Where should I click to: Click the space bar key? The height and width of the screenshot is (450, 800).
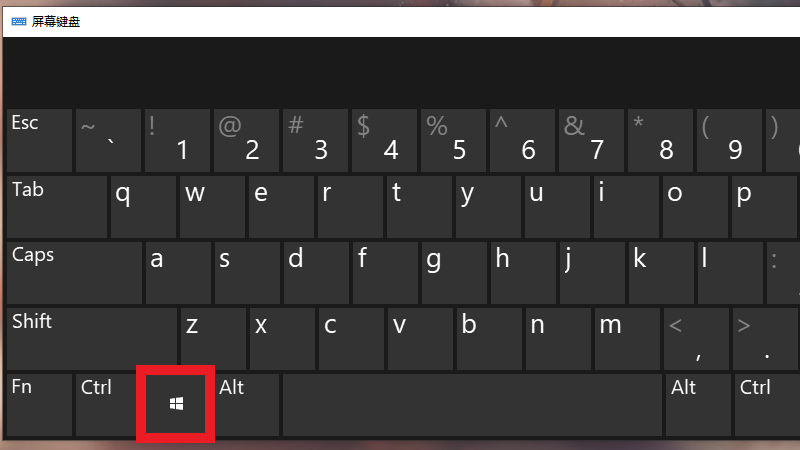tap(472, 405)
